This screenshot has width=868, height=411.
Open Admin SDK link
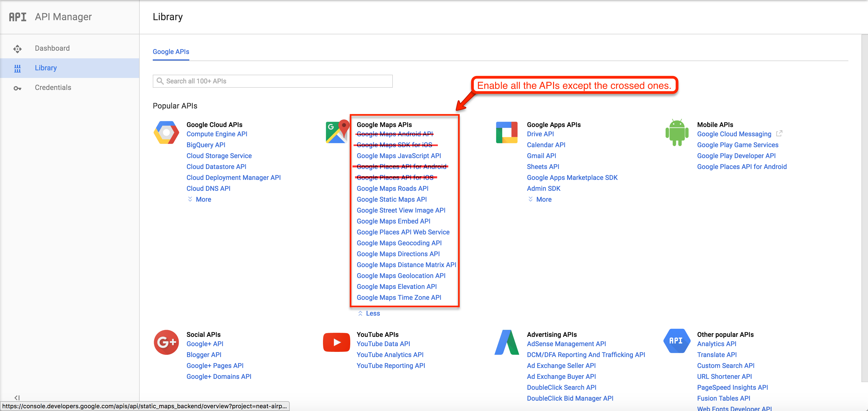[543, 189]
